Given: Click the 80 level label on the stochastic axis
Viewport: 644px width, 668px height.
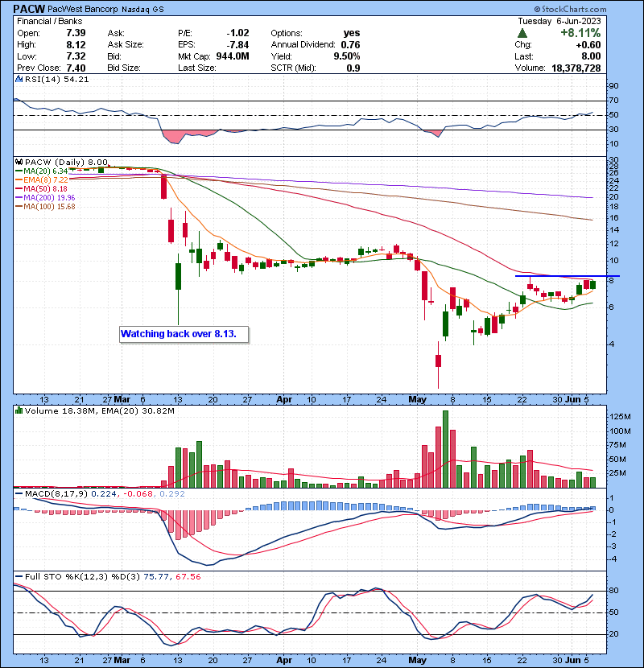Looking at the screenshot, I should (x=613, y=591).
